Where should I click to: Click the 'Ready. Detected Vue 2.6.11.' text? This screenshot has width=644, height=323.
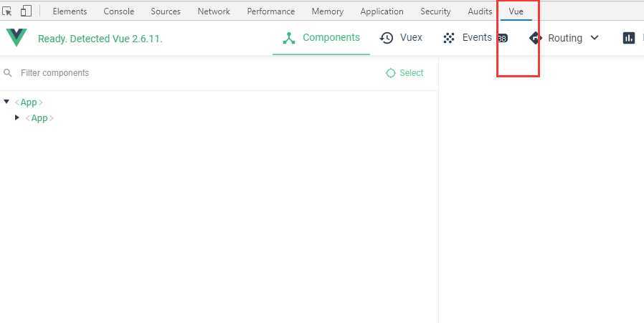coord(100,39)
